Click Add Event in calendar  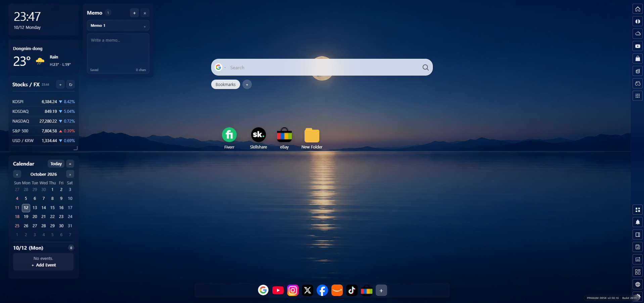[44, 265]
